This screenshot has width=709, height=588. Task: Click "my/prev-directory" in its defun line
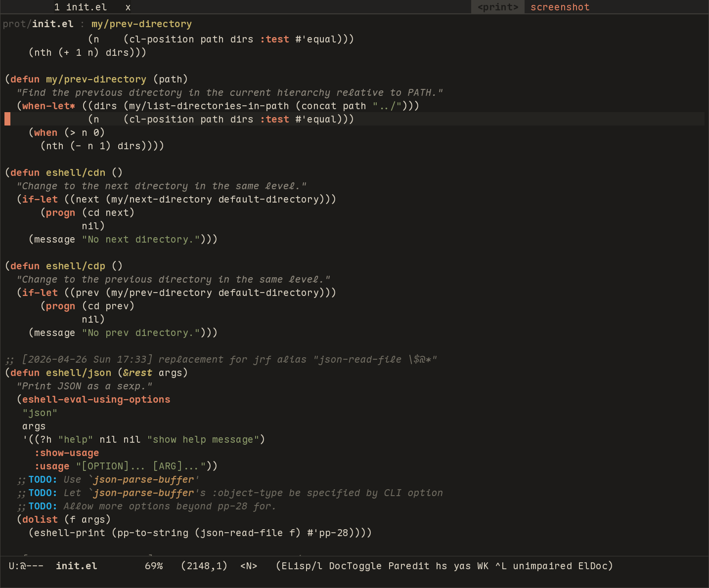[96, 79]
